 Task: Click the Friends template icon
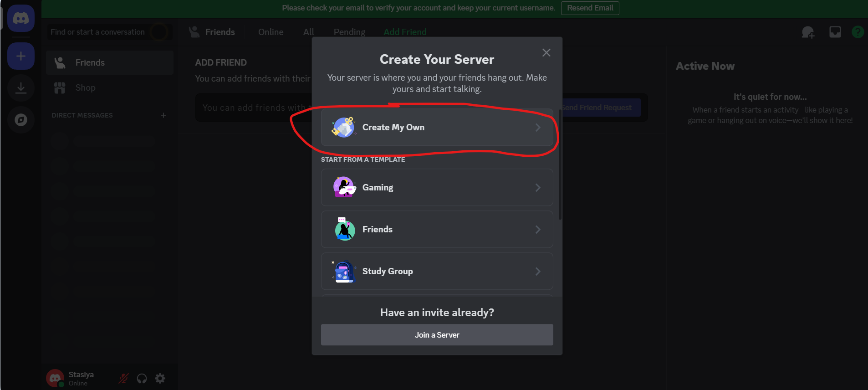344,229
